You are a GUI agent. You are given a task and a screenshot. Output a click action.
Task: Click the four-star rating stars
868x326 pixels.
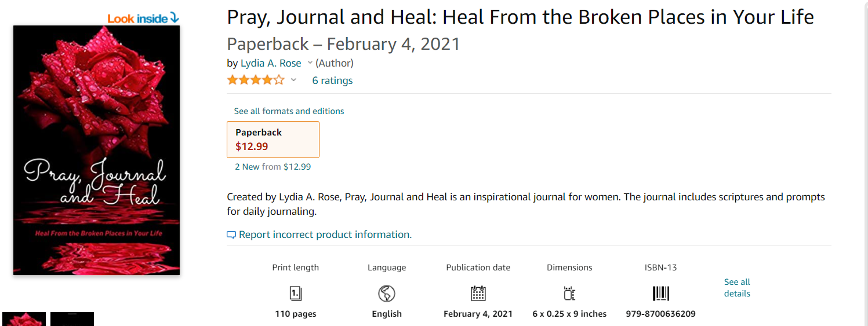[256, 80]
